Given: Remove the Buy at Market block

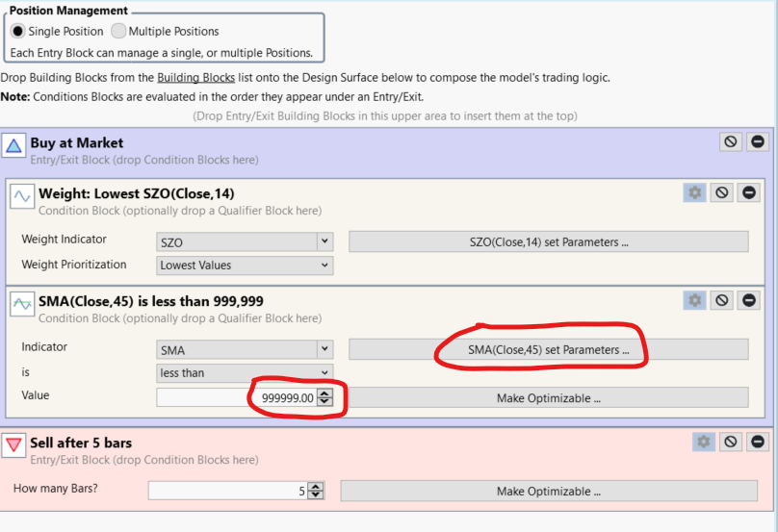Looking at the screenshot, I should click(x=757, y=142).
